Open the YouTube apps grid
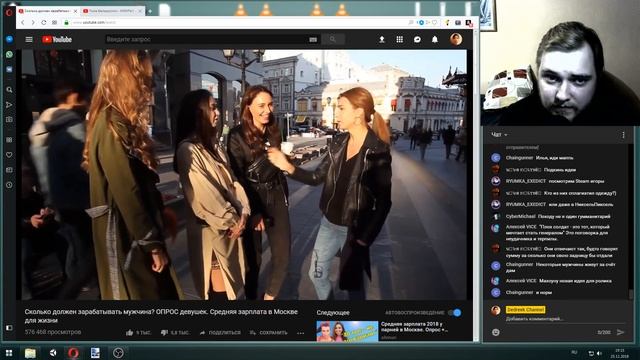Screen dimensions: 640x360 pyautogui.click(x=400, y=39)
